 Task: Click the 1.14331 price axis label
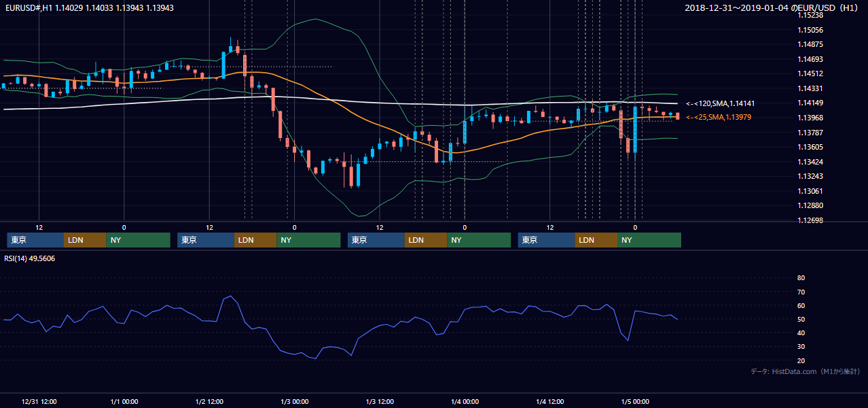(x=810, y=88)
